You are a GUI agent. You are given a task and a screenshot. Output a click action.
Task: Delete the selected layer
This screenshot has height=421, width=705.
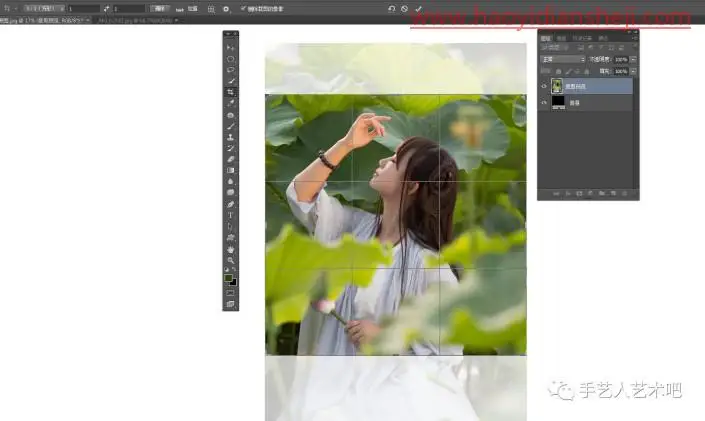[625, 193]
